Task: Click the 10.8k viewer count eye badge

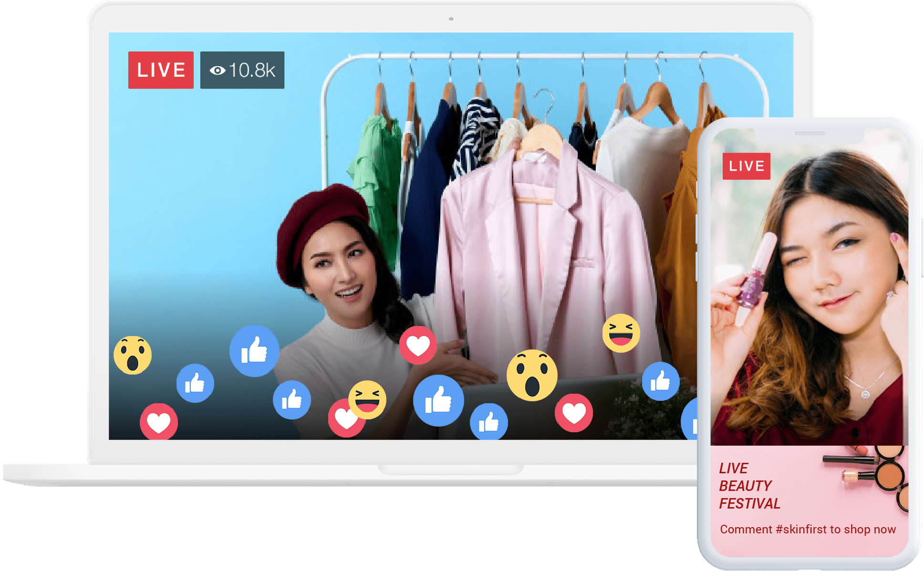Action: 242,70
